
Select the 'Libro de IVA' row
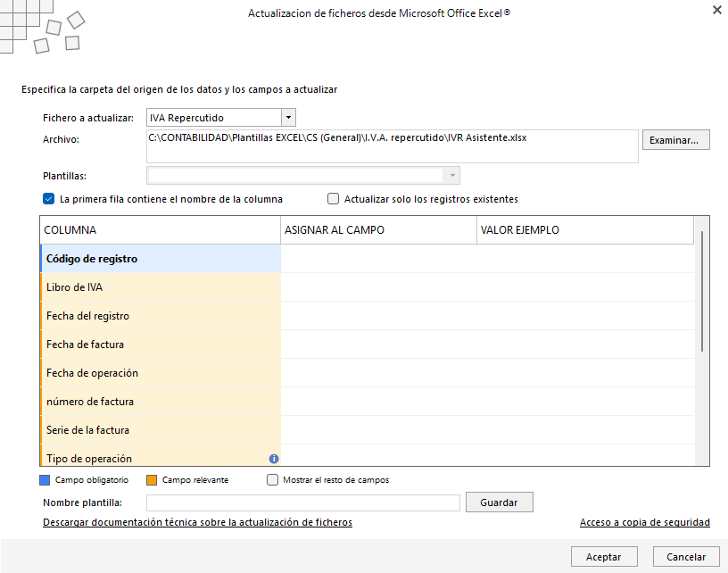(x=367, y=287)
